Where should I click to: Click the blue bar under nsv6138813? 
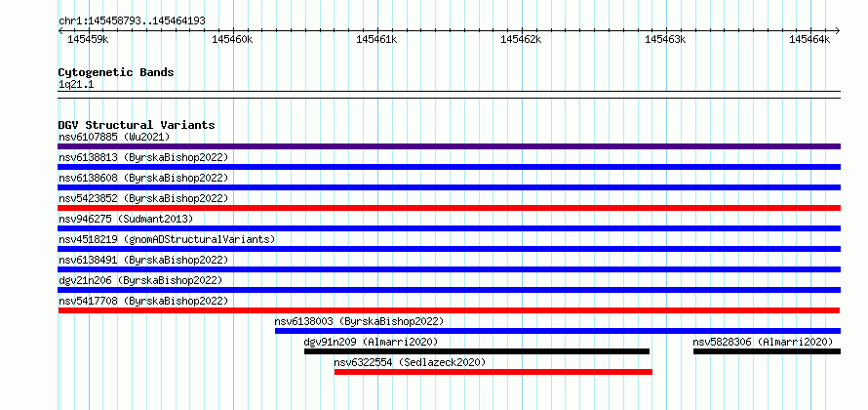[x=449, y=167]
